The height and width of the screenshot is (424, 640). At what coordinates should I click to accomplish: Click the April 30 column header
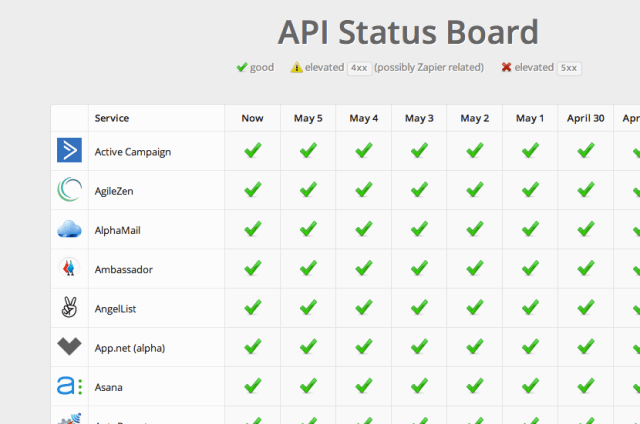(x=585, y=118)
